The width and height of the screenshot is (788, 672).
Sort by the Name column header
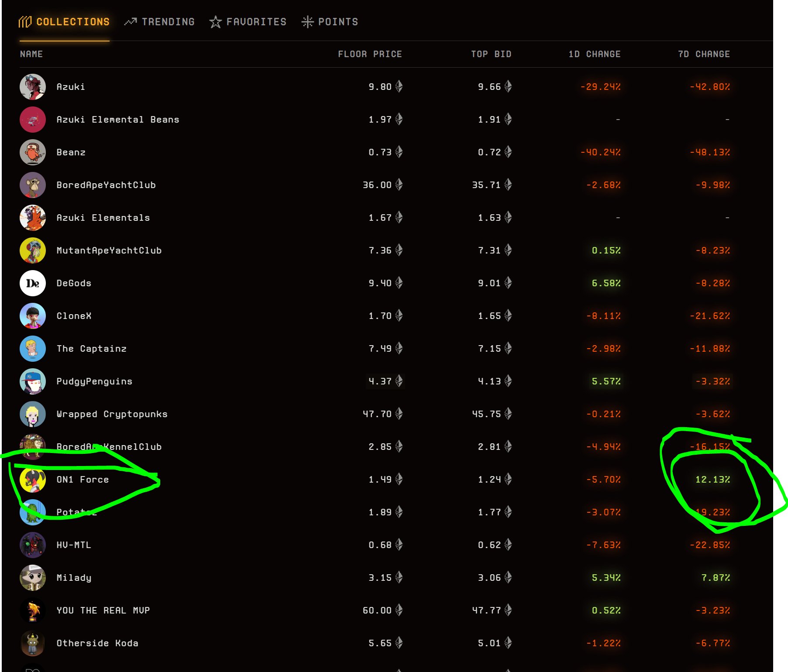(31, 54)
